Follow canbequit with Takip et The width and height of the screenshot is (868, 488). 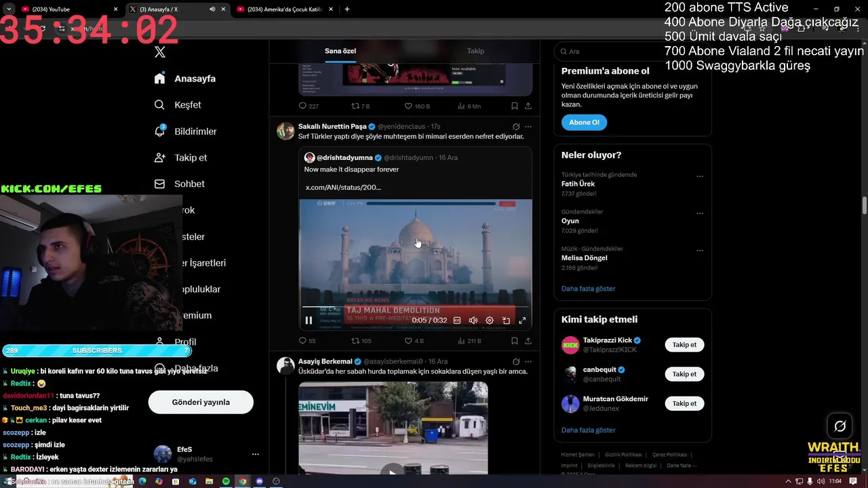pyautogui.click(x=684, y=374)
